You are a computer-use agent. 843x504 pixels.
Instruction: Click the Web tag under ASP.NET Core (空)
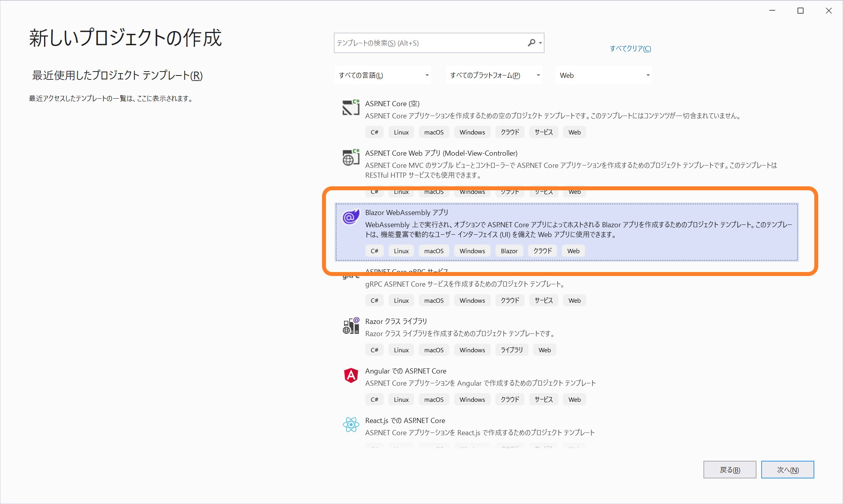coord(574,132)
